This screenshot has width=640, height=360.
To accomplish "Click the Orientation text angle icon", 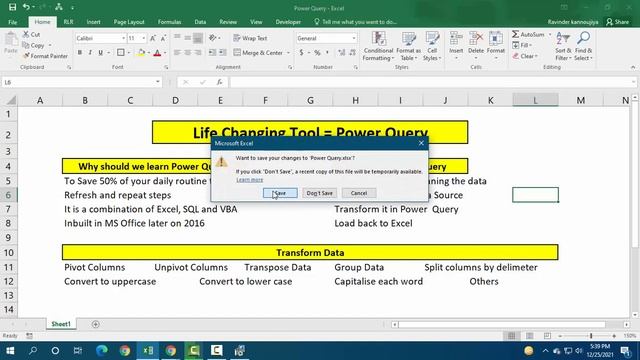I will click(213, 38).
